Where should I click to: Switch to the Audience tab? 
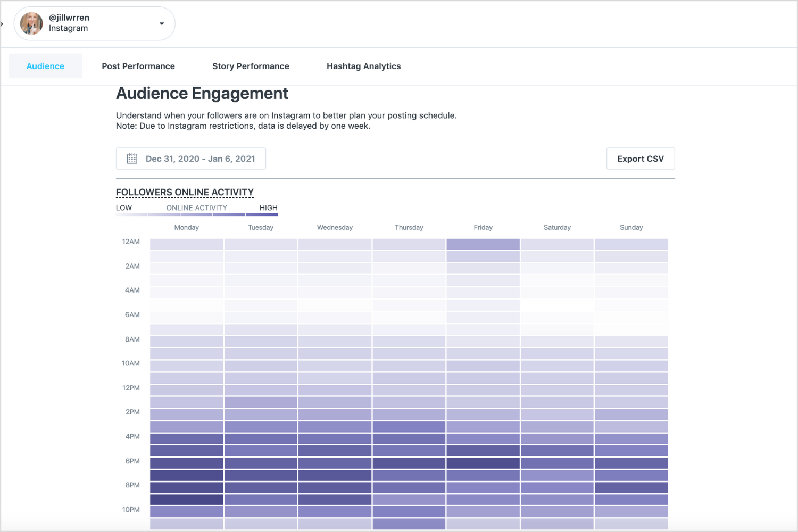pyautogui.click(x=45, y=66)
